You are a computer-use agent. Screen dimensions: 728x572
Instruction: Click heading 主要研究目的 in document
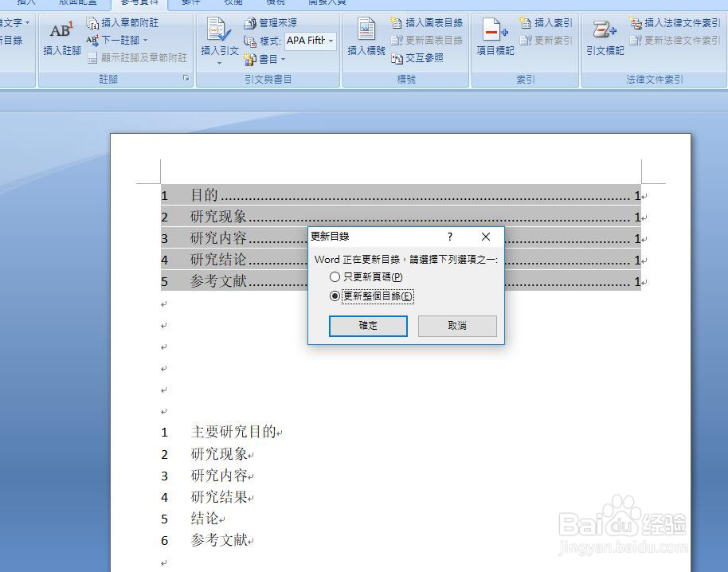233,432
